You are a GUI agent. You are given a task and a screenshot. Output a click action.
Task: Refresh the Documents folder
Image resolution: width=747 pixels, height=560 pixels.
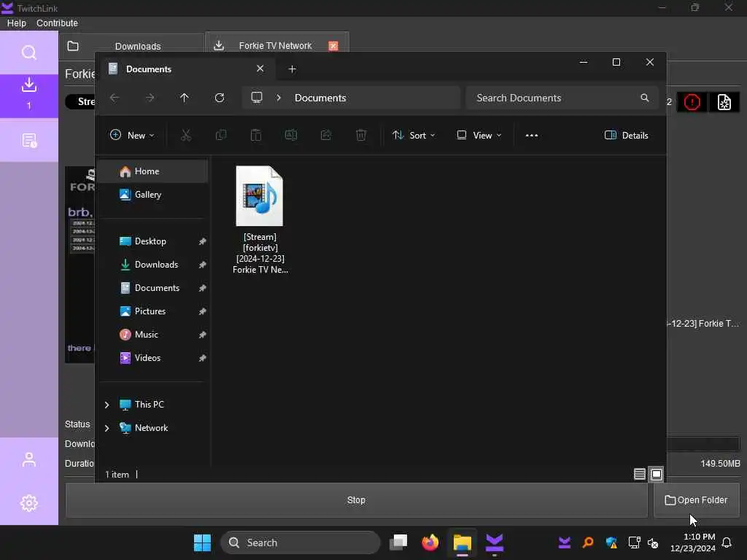(220, 98)
